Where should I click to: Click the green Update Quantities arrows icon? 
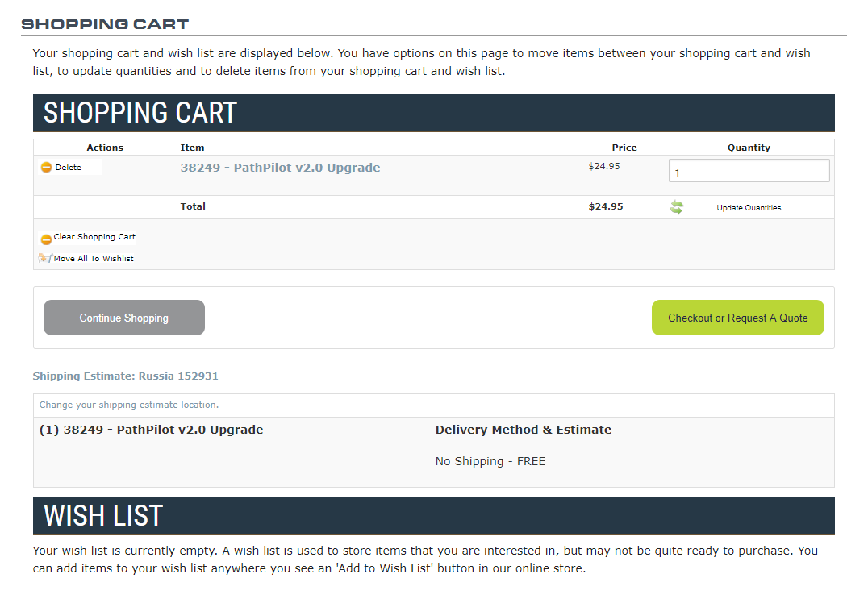(676, 207)
